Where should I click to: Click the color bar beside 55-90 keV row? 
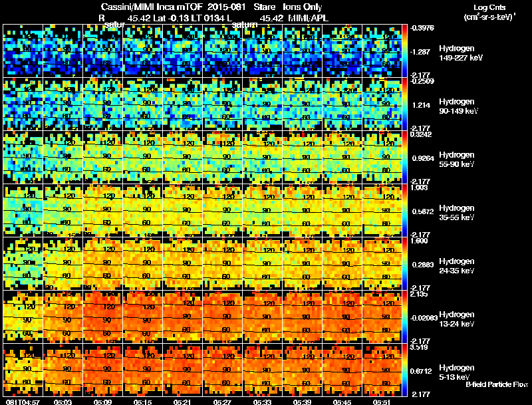(404, 158)
